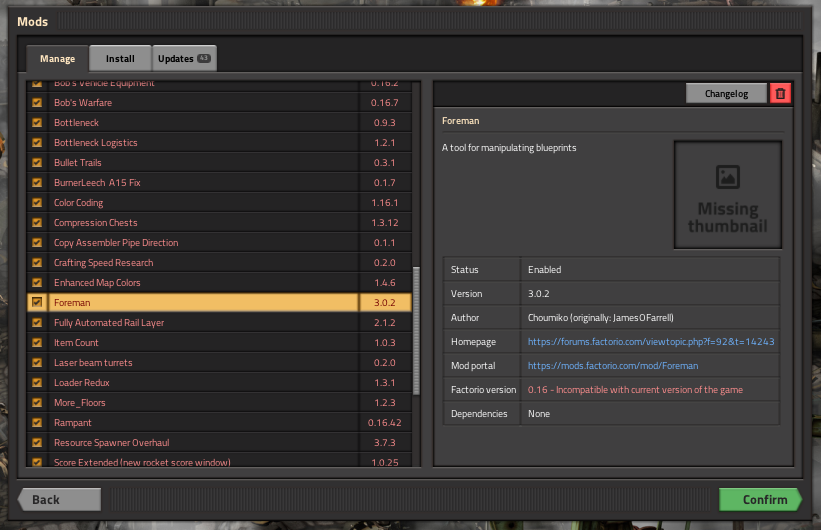Screen dimensions: 821x530
Task: Click Rampant version 0.16.42
Action: [385, 423]
